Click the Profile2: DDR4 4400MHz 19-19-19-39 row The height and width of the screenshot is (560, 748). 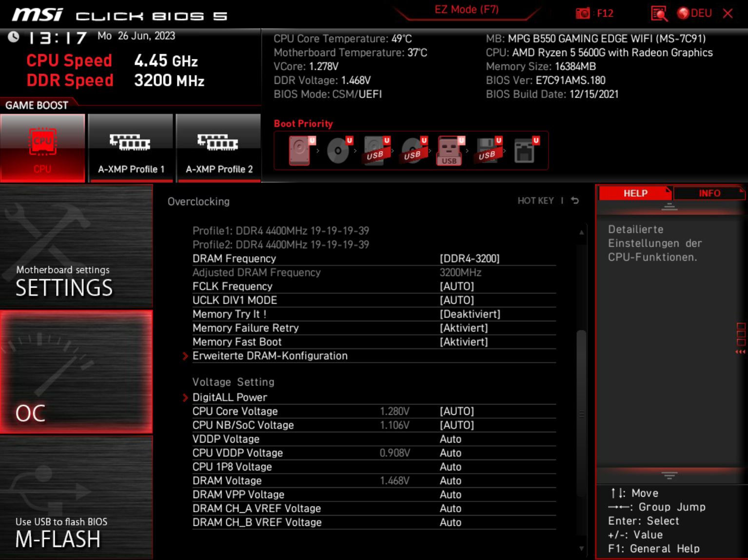281,245
